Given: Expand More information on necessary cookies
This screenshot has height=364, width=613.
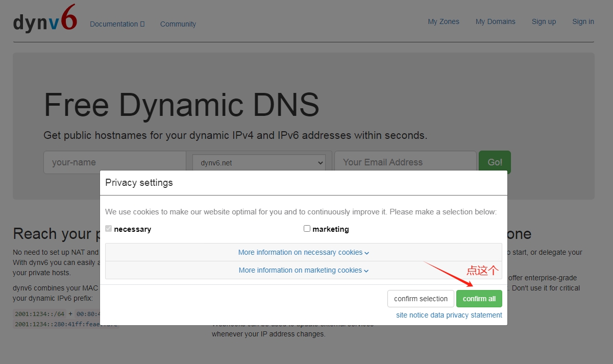Looking at the screenshot, I should pos(303,252).
